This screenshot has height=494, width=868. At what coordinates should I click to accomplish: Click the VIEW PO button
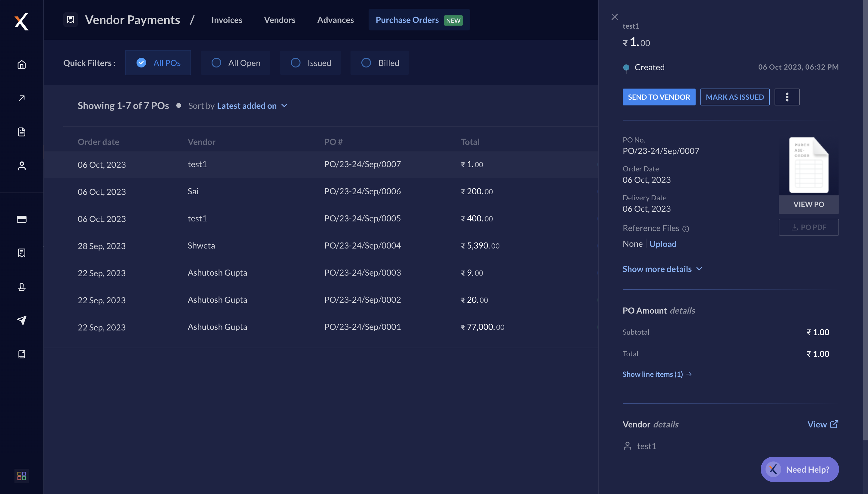pyautogui.click(x=808, y=204)
